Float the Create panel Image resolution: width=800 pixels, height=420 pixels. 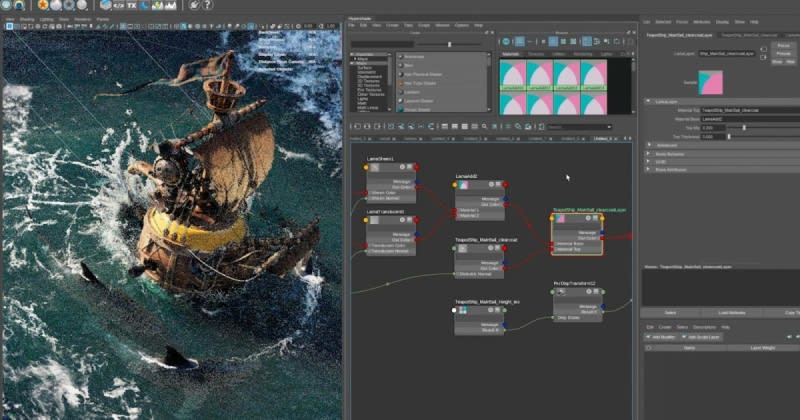(486, 33)
